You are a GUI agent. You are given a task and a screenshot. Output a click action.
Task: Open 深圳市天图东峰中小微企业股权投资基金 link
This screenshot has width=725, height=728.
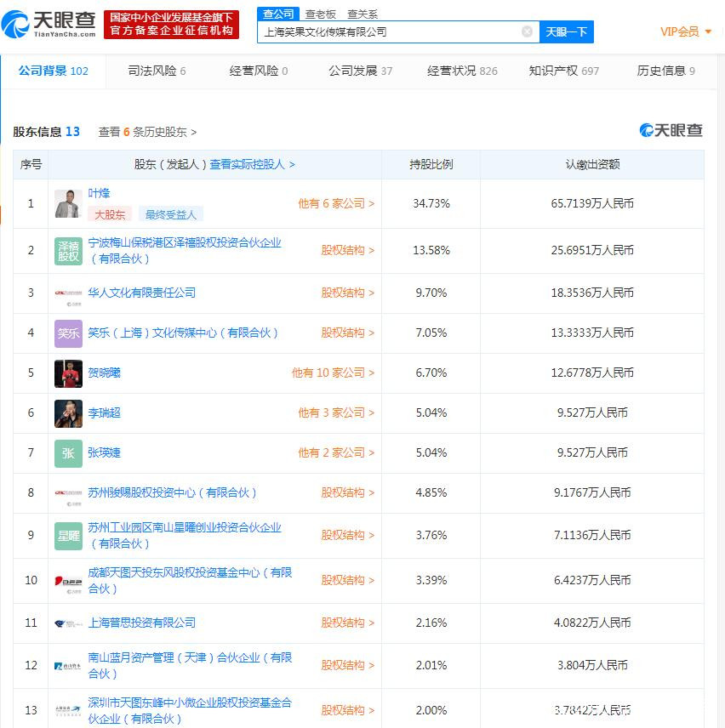(x=190, y=711)
